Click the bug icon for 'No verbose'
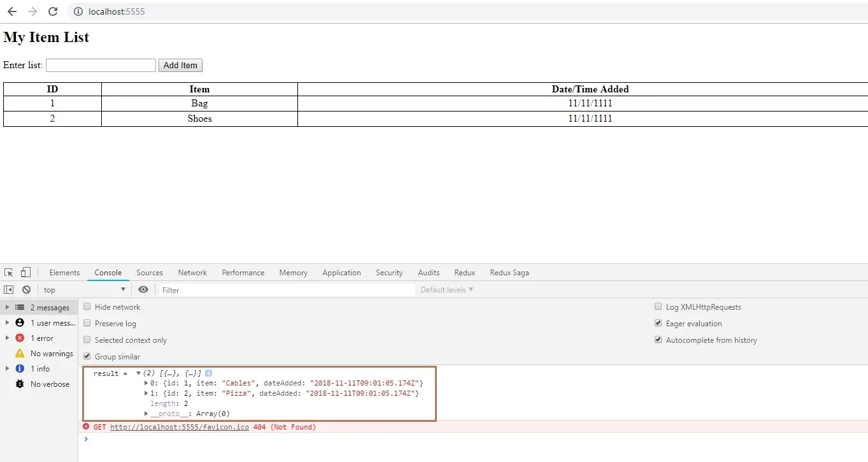 20,384
